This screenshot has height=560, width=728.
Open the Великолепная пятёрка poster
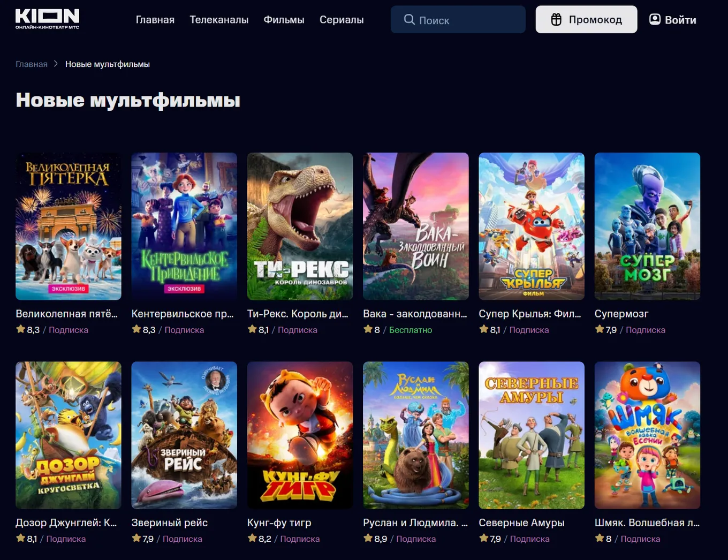[69, 226]
